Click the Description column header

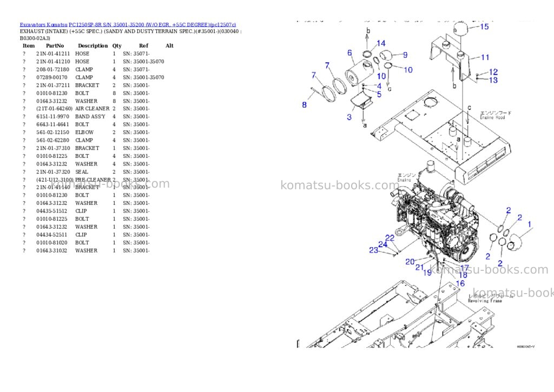[x=93, y=46]
